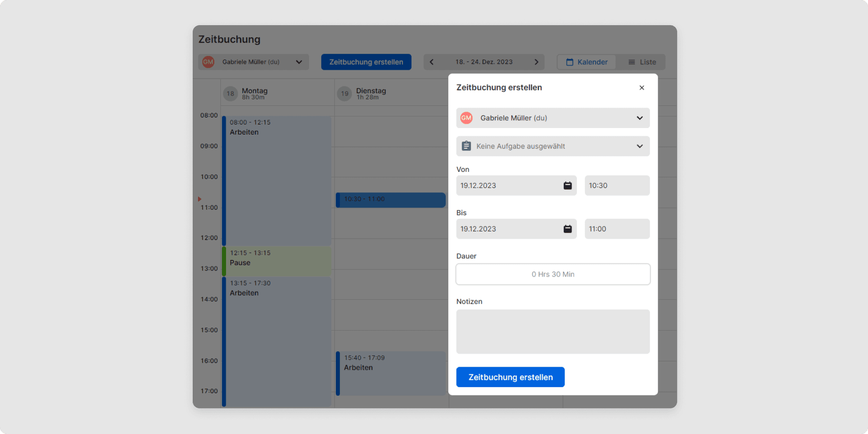Open the user filter dropdown in header
The image size is (868, 434).
pyautogui.click(x=254, y=62)
